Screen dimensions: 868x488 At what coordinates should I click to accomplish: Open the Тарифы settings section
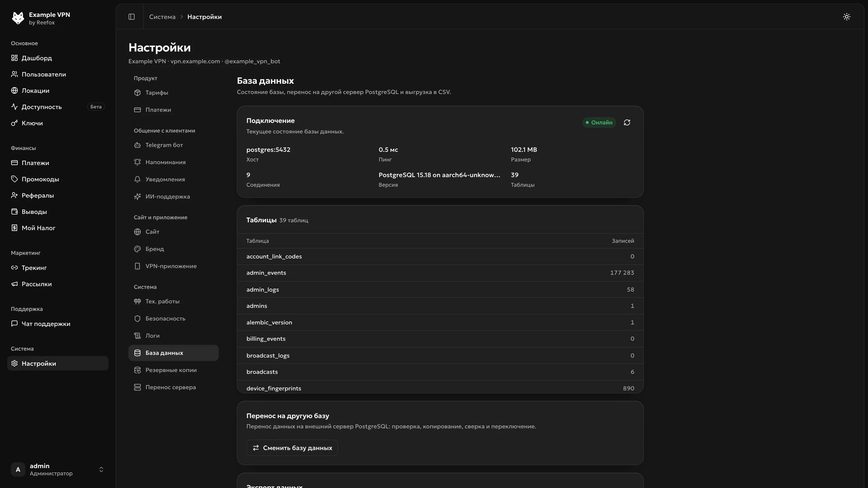[174, 92]
